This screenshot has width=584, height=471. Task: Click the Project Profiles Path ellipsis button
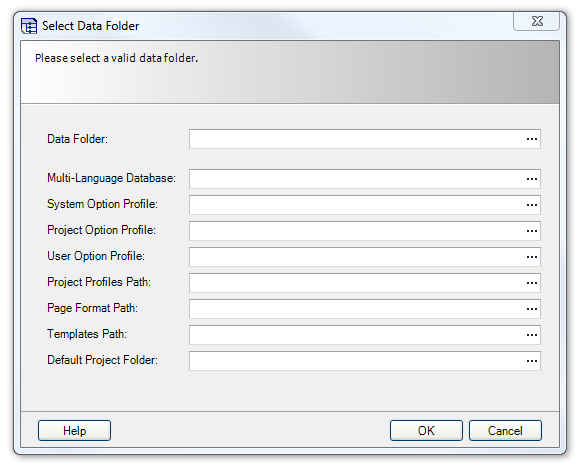[x=531, y=283]
